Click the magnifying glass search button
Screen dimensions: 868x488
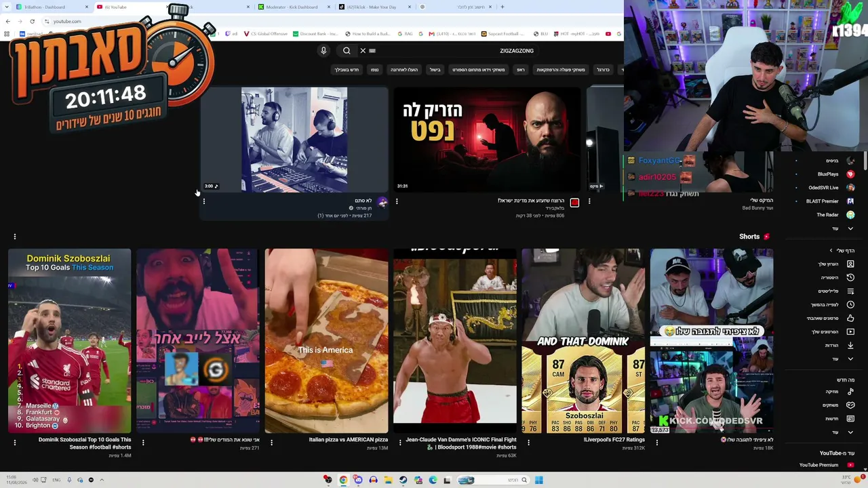[x=347, y=51]
